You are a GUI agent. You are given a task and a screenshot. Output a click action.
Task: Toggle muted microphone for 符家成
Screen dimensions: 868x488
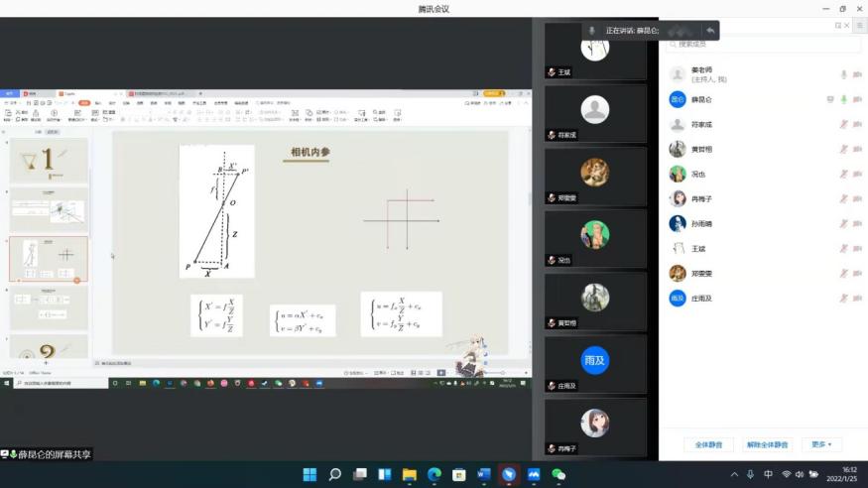[844, 124]
